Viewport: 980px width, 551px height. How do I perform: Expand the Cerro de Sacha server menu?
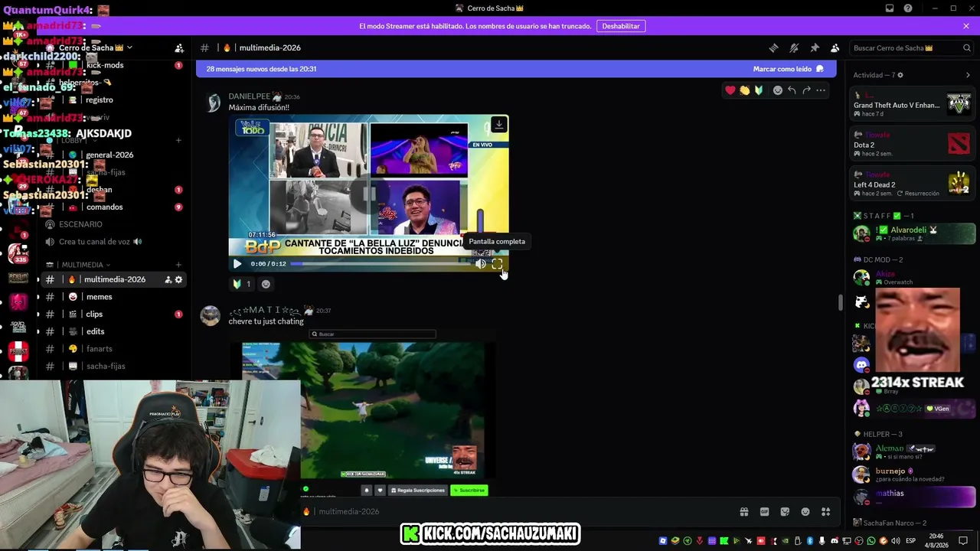[96, 47]
